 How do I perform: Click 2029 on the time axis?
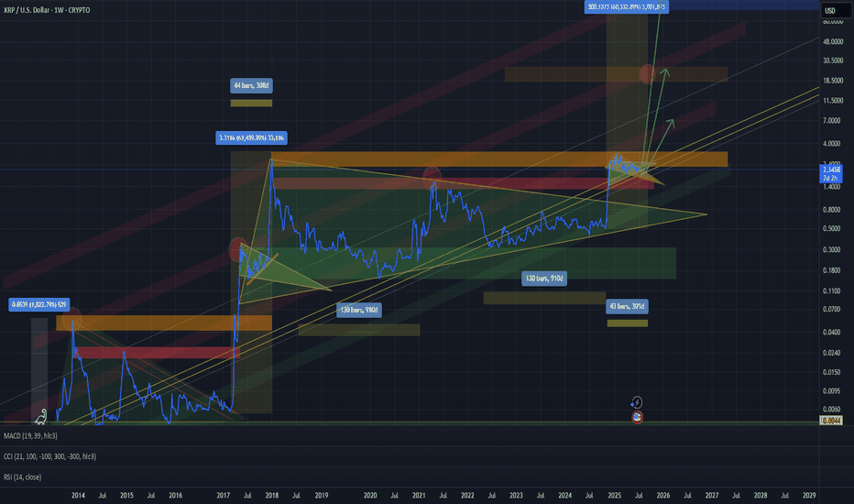click(x=809, y=495)
